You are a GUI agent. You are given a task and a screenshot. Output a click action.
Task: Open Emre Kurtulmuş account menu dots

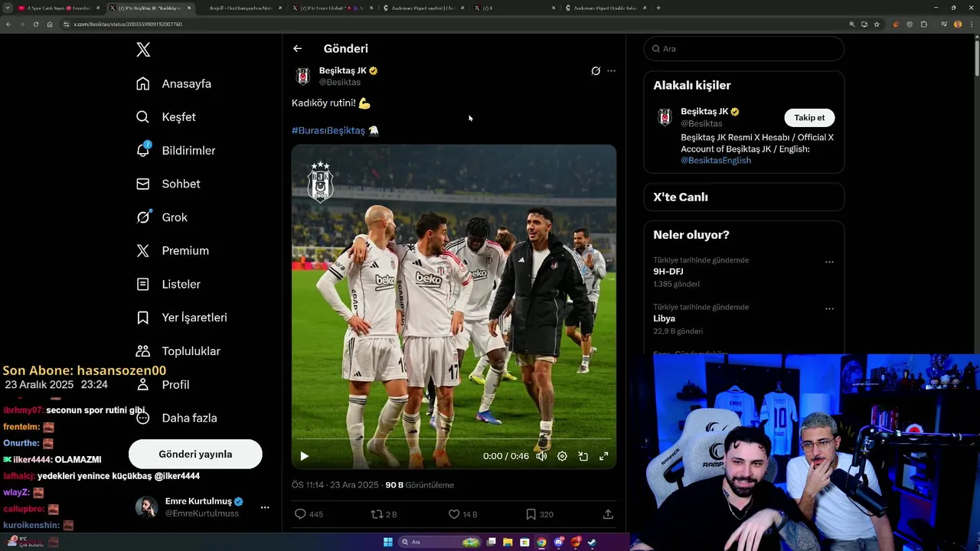(x=265, y=507)
